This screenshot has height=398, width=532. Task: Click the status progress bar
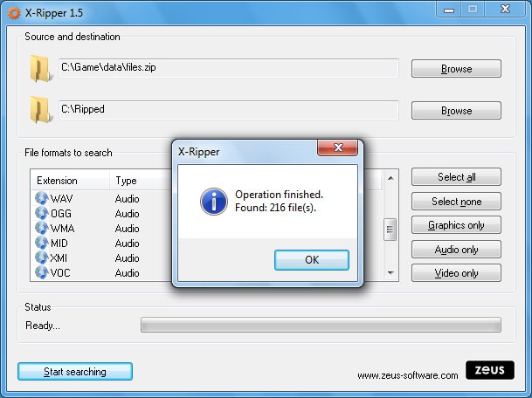[321, 325]
